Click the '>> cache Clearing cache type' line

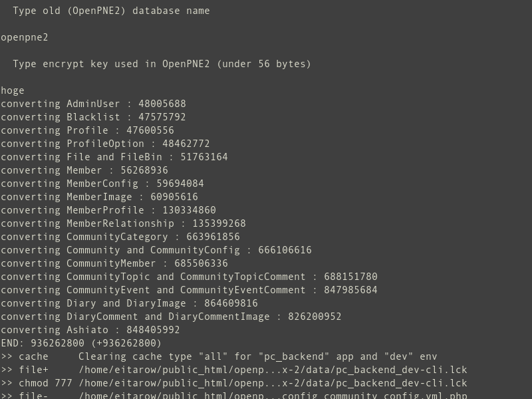point(219,356)
